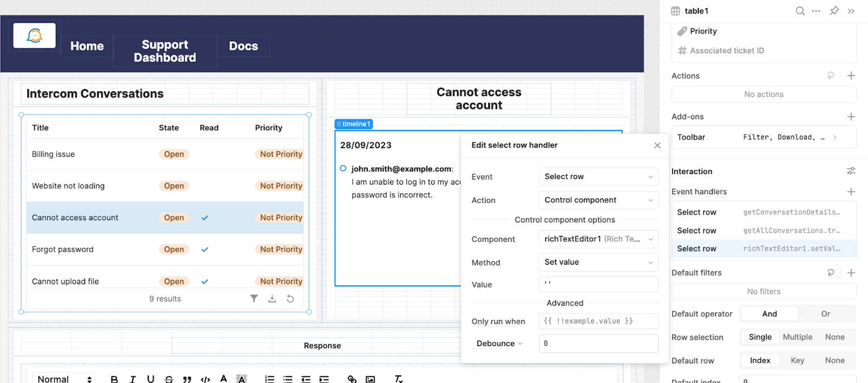Select the Associated ticket ID column
868x383 pixels.
(x=764, y=50)
